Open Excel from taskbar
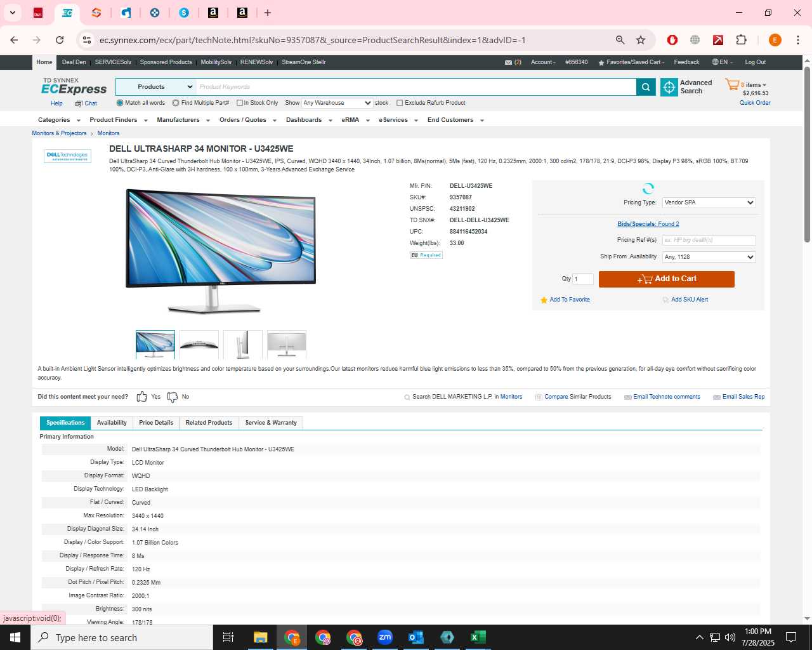The height and width of the screenshot is (650, 812). click(x=478, y=637)
